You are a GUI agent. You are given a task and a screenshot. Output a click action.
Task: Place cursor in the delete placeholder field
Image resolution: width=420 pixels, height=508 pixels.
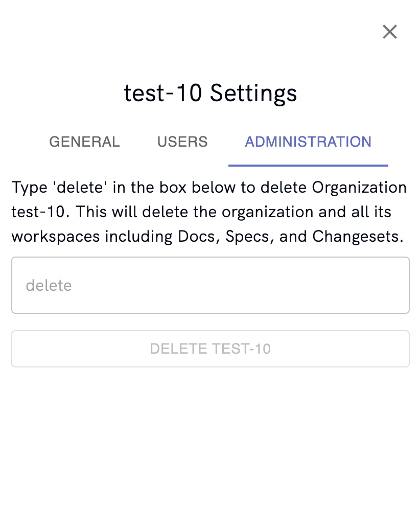click(x=211, y=285)
